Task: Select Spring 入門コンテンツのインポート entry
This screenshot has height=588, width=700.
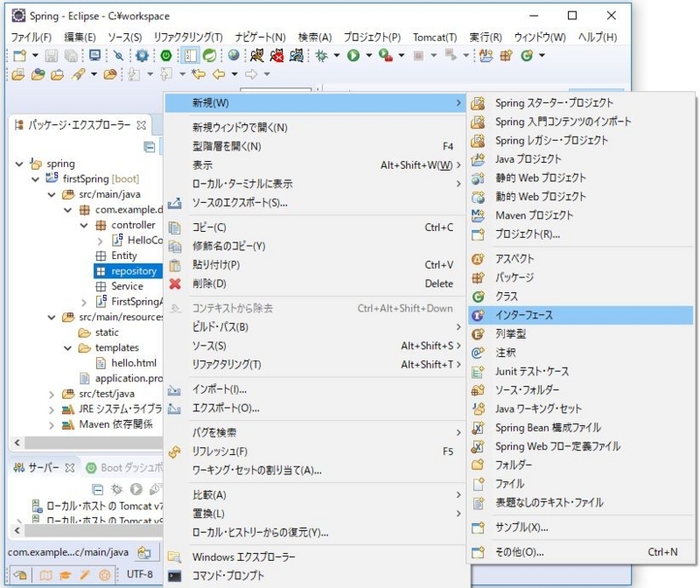Action: (x=580, y=122)
